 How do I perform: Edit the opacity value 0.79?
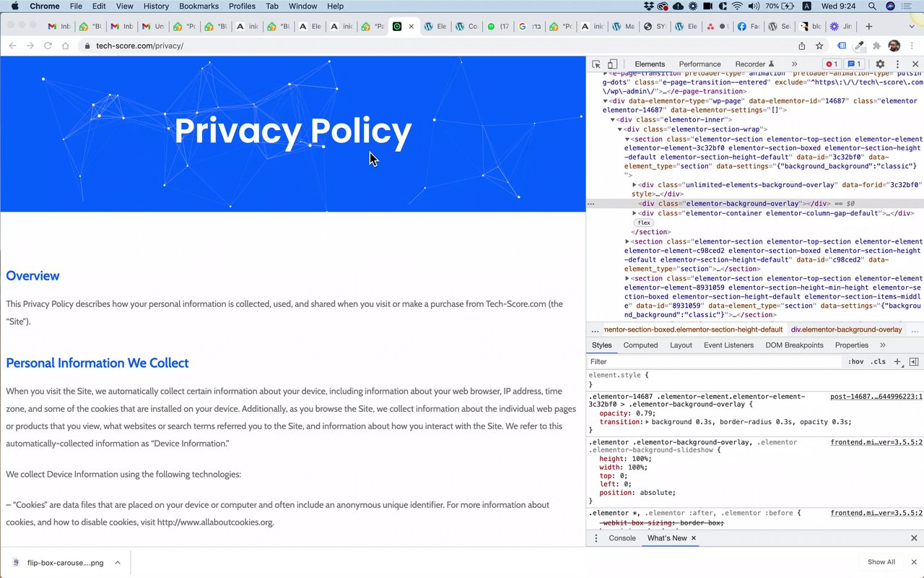click(645, 413)
